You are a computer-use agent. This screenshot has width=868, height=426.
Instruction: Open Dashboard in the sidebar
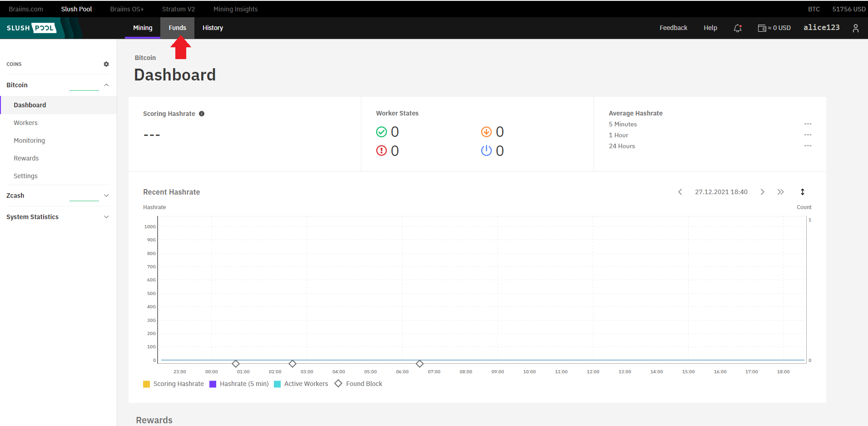(59, 105)
